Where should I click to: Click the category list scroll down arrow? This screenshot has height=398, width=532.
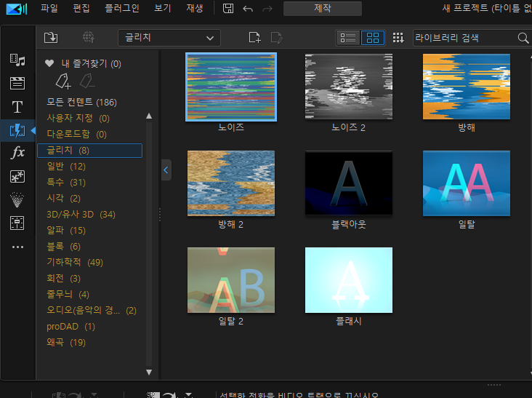point(149,372)
